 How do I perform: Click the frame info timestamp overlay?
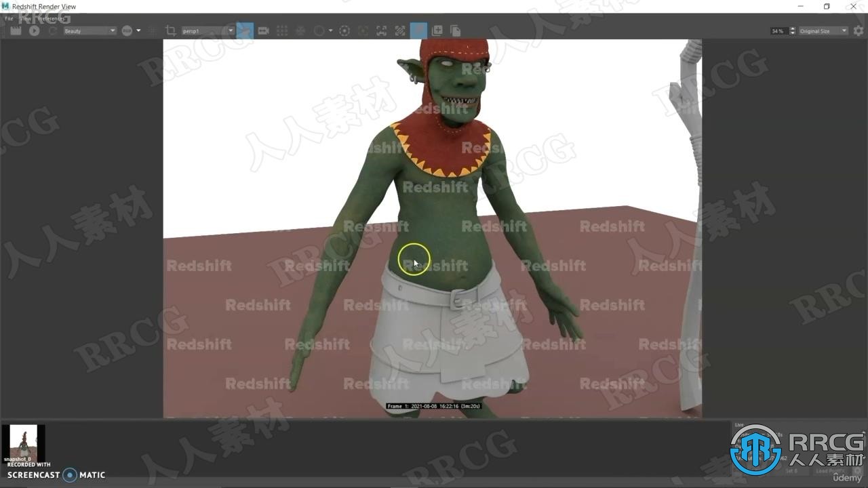(434, 406)
